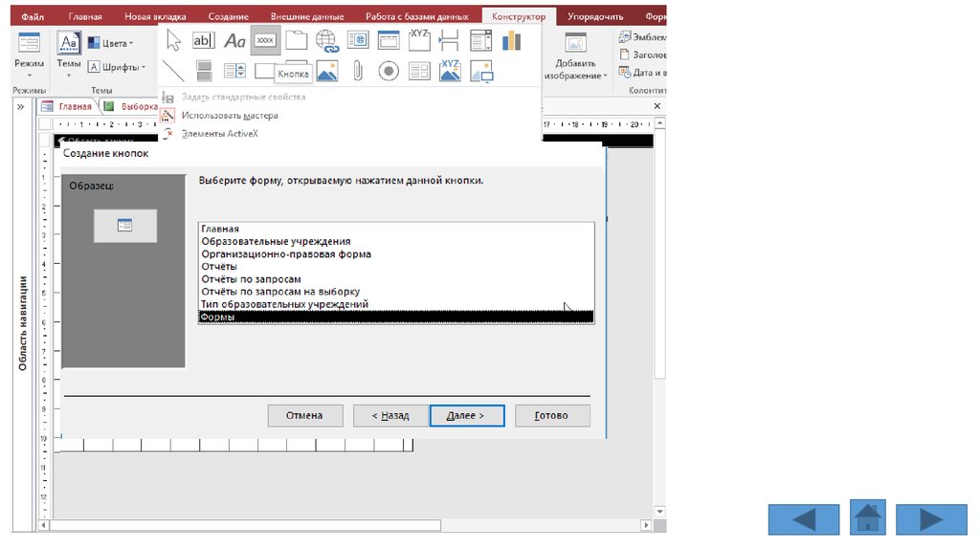This screenshot has height=549, width=980.
Task: Pick the Attachment paperclip control
Action: pyautogui.click(x=358, y=71)
